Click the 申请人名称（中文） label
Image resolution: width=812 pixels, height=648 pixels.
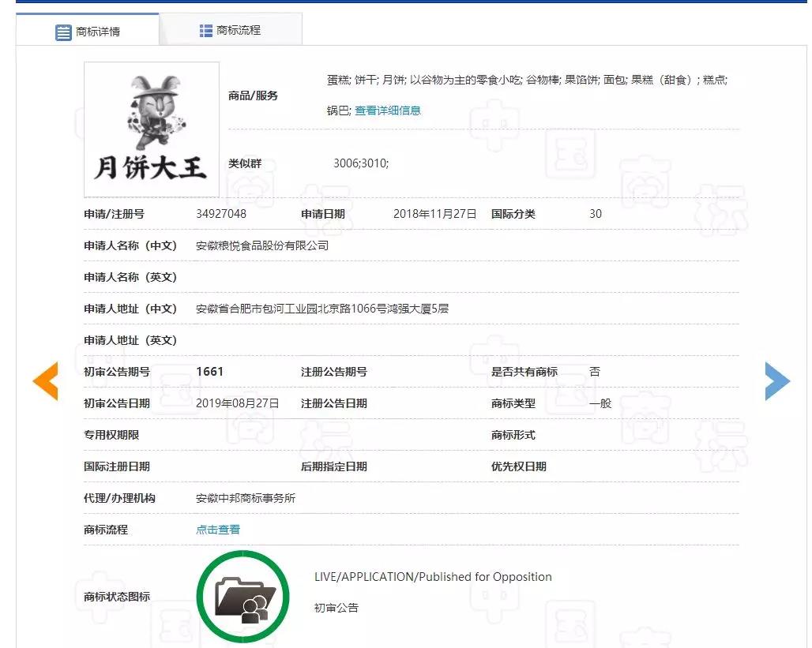coord(130,245)
